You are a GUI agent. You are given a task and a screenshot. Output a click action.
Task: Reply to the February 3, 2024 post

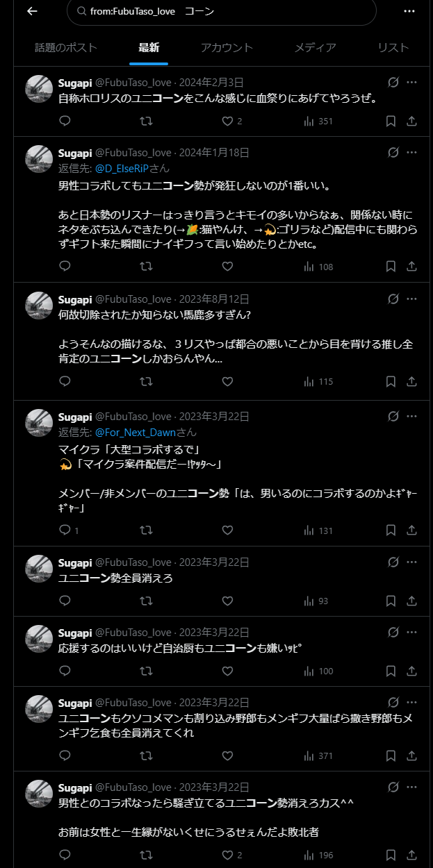(65, 121)
